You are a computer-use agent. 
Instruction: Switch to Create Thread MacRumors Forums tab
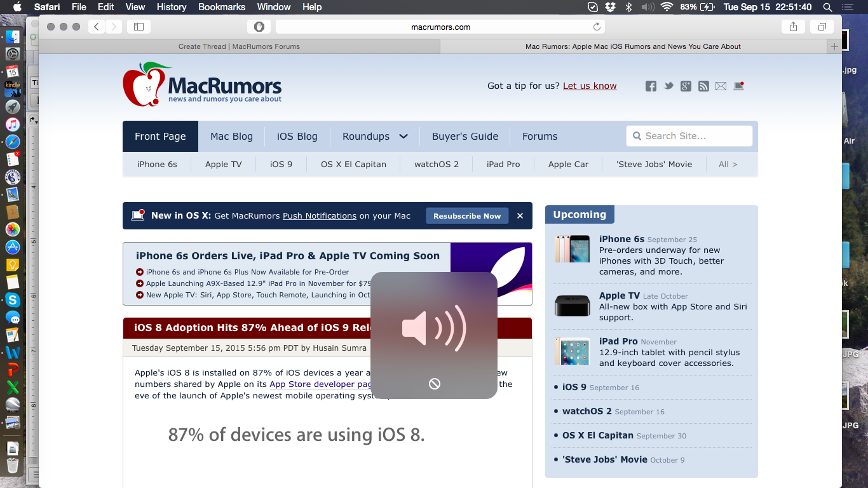[239, 46]
